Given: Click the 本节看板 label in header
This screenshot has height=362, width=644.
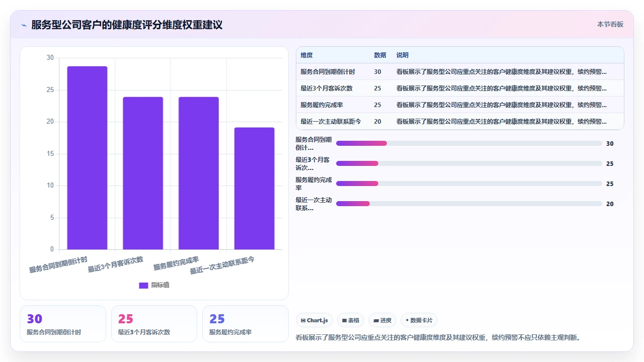Looking at the screenshot, I should [610, 24].
